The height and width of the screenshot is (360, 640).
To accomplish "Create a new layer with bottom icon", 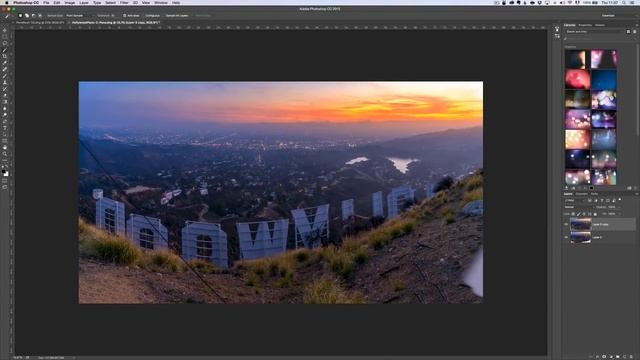I will pyautogui.click(x=624, y=357).
